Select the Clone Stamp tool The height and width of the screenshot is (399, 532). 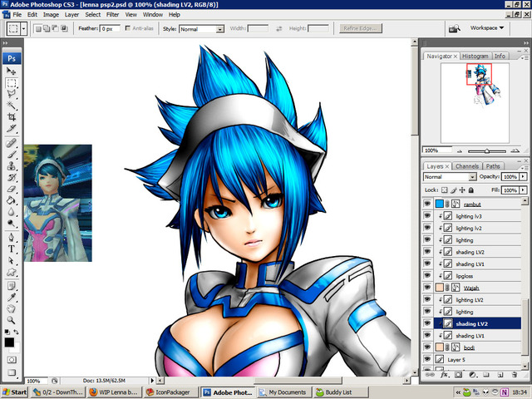coord(11,166)
